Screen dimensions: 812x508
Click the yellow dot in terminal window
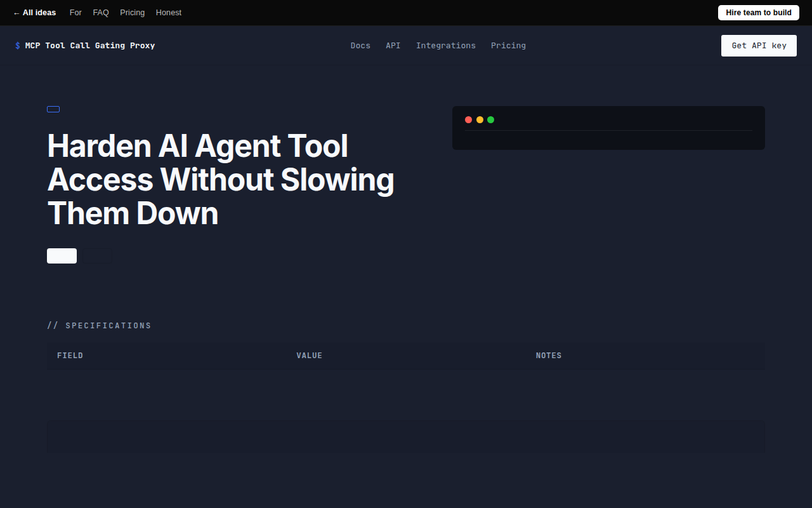pyautogui.click(x=480, y=119)
